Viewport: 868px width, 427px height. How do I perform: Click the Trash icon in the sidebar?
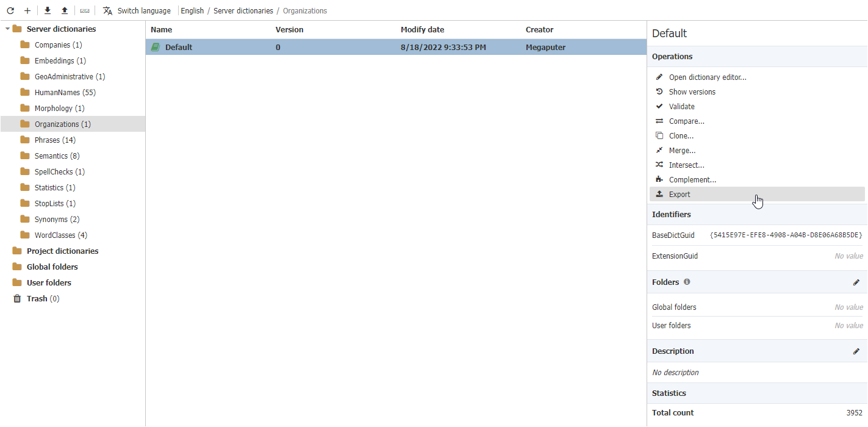pos(17,298)
